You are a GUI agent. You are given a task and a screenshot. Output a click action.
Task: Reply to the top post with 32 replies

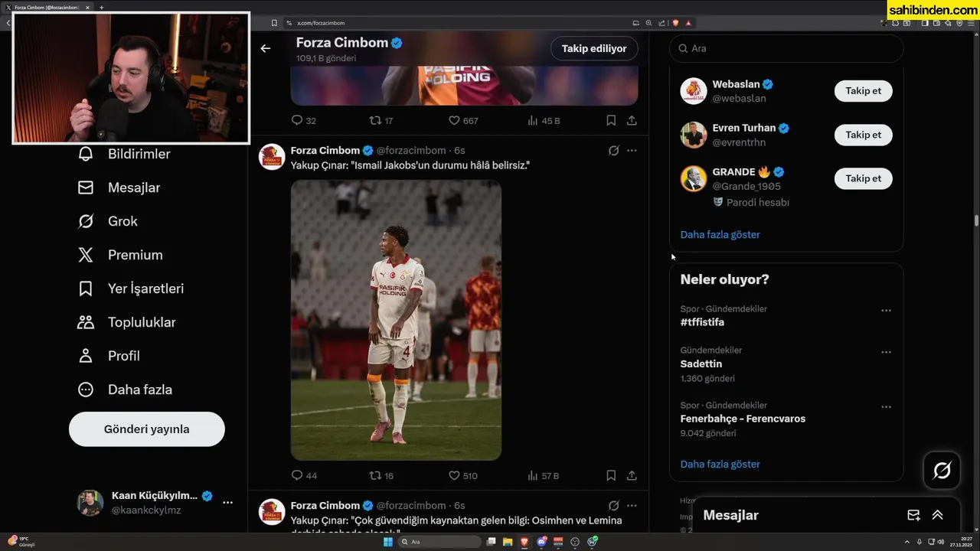pos(298,120)
